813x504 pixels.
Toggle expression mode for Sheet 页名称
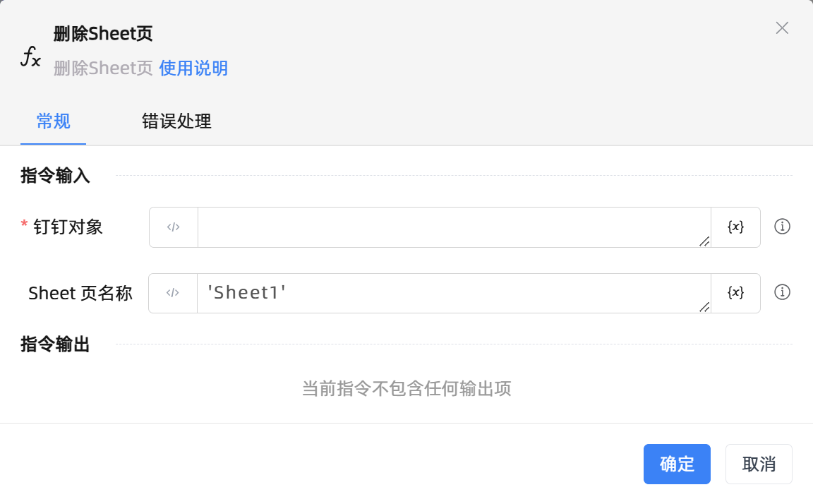pyautogui.click(x=173, y=293)
